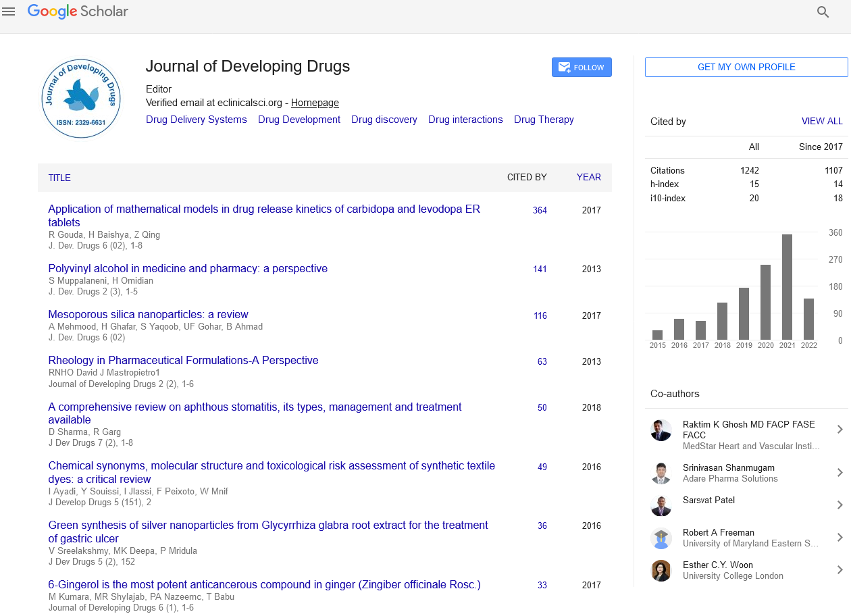Open the 364 citation count link
851x616 pixels.
click(540, 210)
